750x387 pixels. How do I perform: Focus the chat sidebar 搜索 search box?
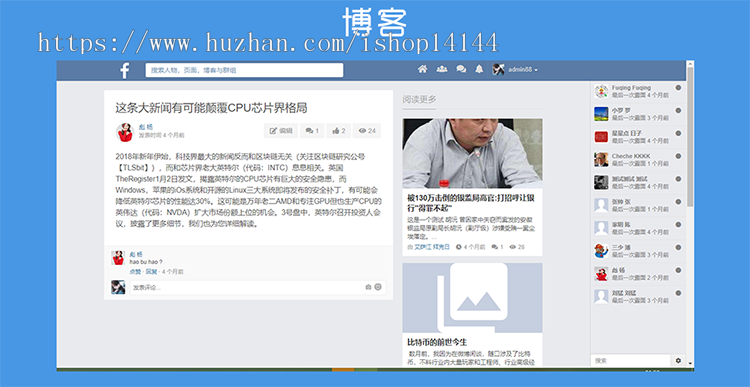pyautogui.click(x=630, y=361)
